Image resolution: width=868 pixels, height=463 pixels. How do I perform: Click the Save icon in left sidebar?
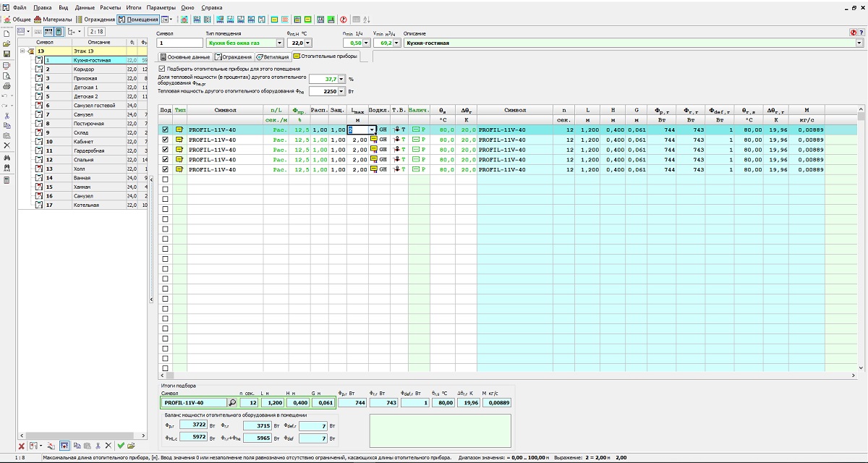7,54
